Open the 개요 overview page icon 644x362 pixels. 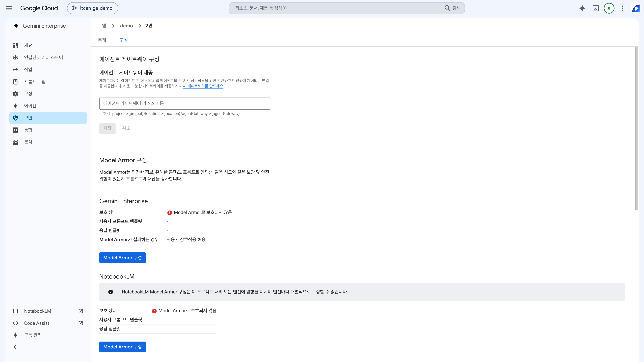[x=15, y=45]
